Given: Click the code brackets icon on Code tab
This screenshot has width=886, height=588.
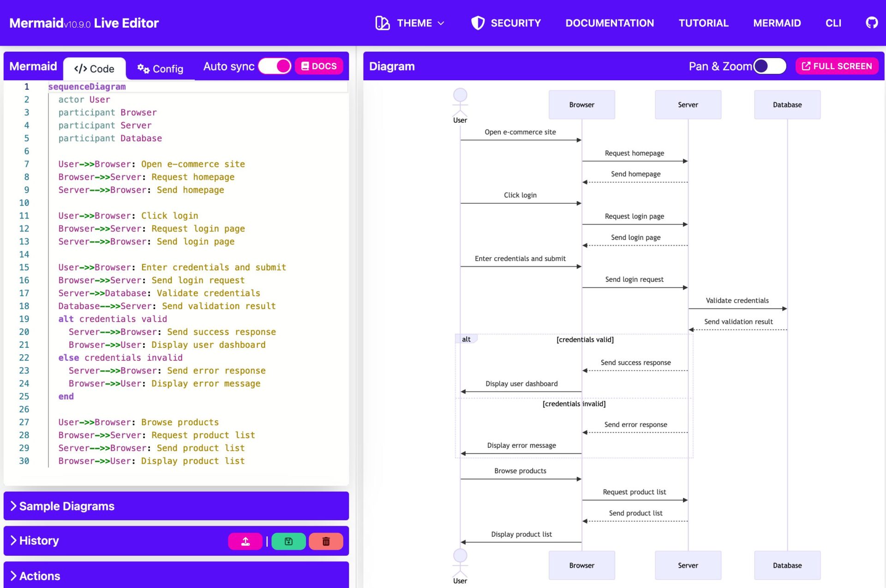Looking at the screenshot, I should (80, 69).
